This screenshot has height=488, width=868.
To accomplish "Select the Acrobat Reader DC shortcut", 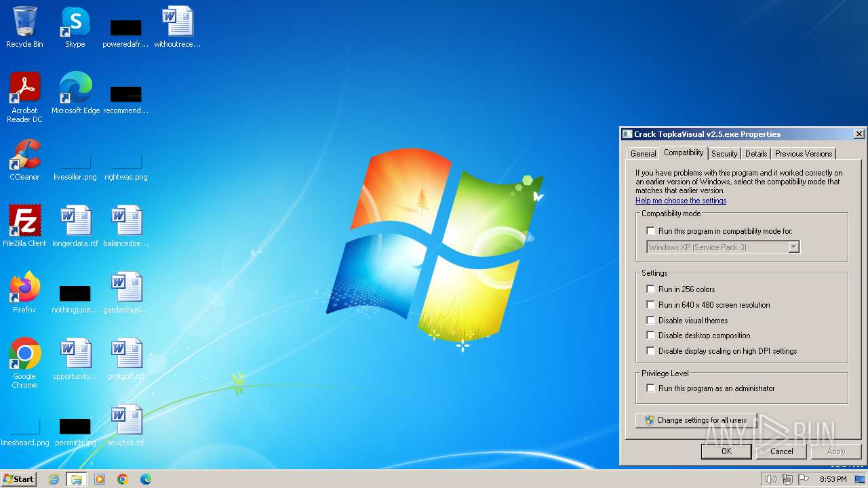I will 24,98.
